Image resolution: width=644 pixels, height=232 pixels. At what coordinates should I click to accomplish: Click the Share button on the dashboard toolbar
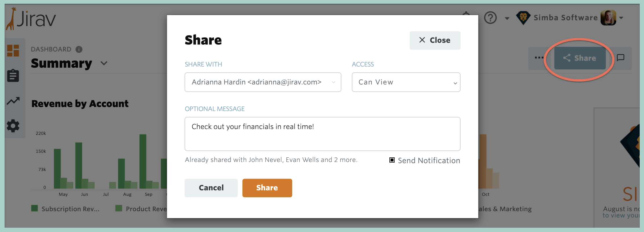[x=580, y=58]
